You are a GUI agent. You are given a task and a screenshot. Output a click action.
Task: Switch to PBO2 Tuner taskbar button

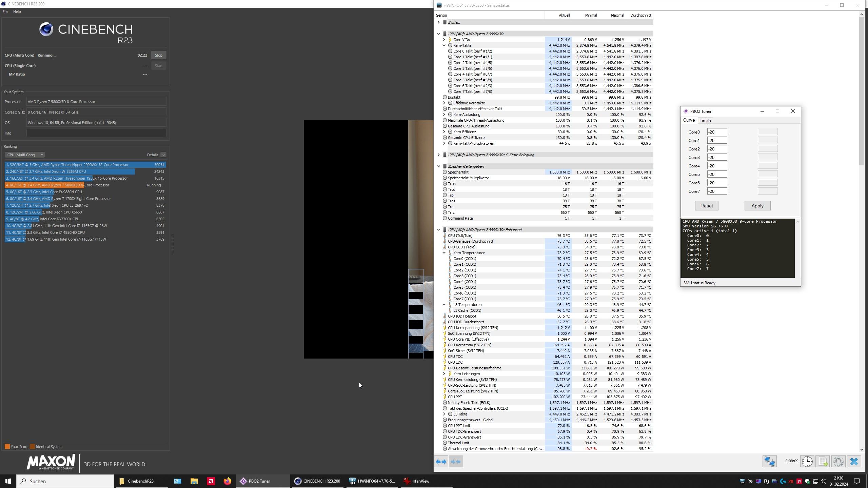click(264, 481)
